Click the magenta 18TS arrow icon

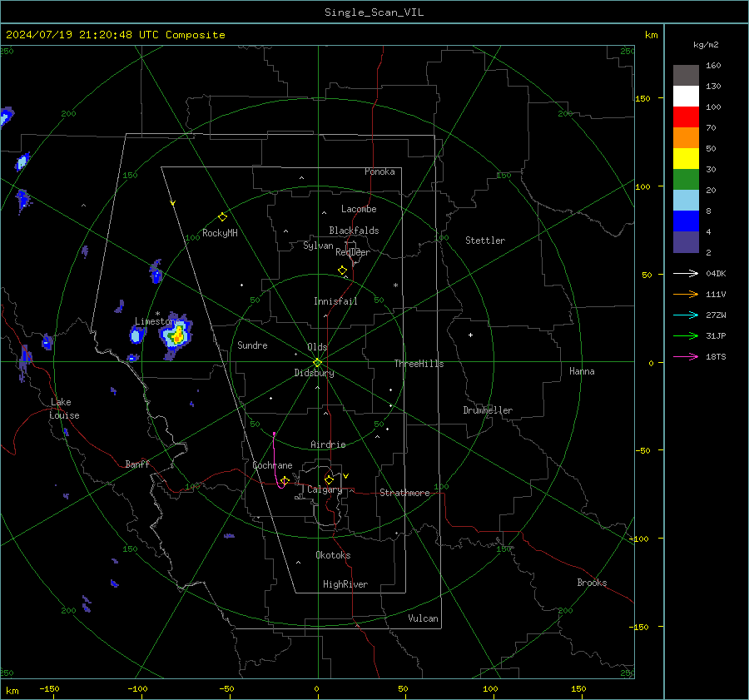pyautogui.click(x=686, y=357)
